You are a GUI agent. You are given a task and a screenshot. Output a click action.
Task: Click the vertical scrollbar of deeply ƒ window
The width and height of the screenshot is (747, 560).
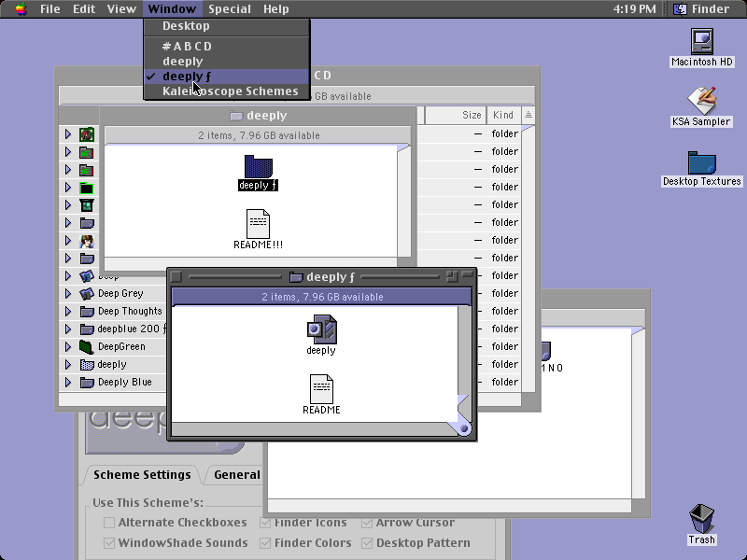coord(464,363)
